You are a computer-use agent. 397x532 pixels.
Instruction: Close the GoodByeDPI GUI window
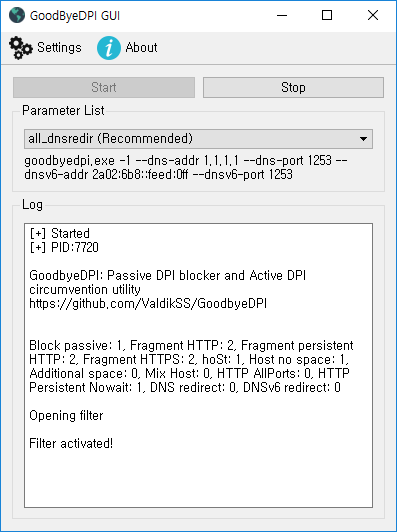[x=373, y=15]
